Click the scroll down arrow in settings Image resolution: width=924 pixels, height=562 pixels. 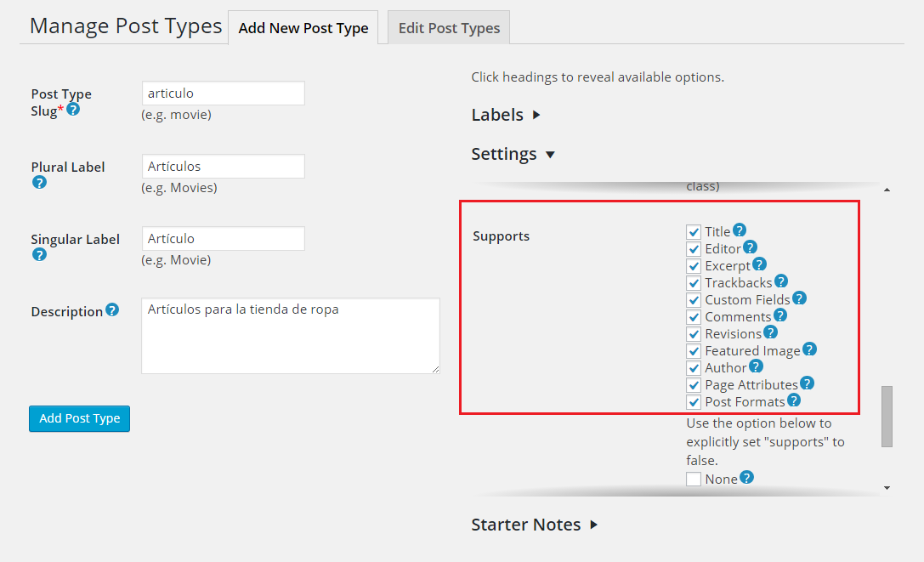coord(887,488)
